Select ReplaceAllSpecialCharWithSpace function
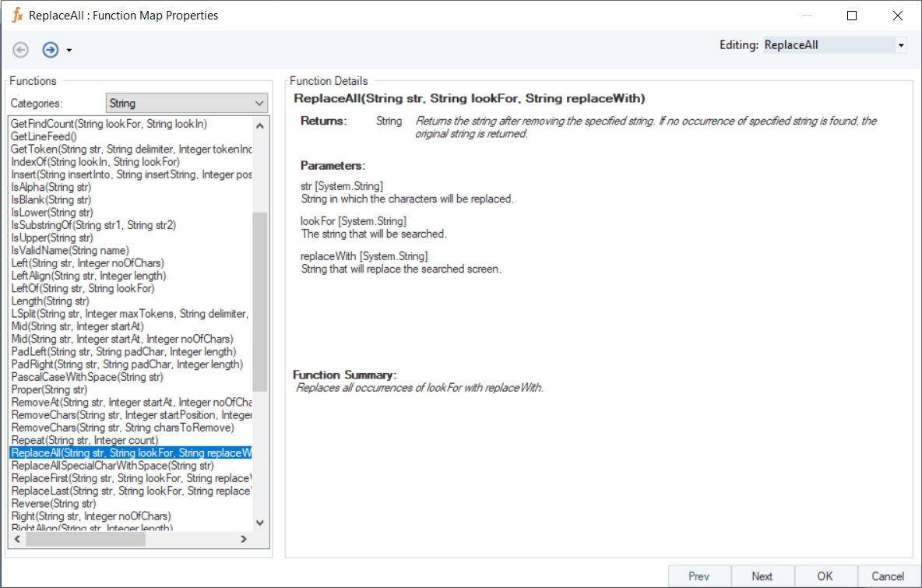 pyautogui.click(x=113, y=466)
